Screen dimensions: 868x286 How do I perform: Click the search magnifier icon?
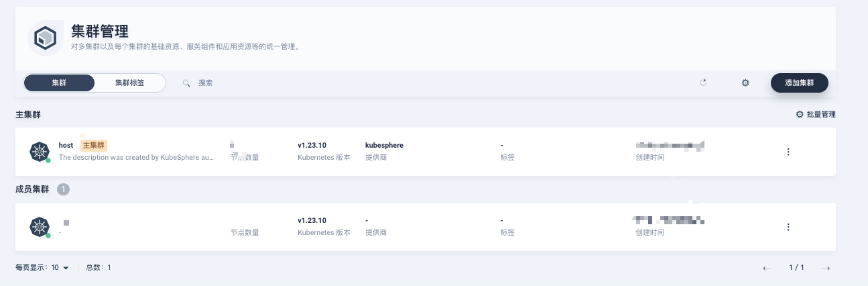point(186,83)
